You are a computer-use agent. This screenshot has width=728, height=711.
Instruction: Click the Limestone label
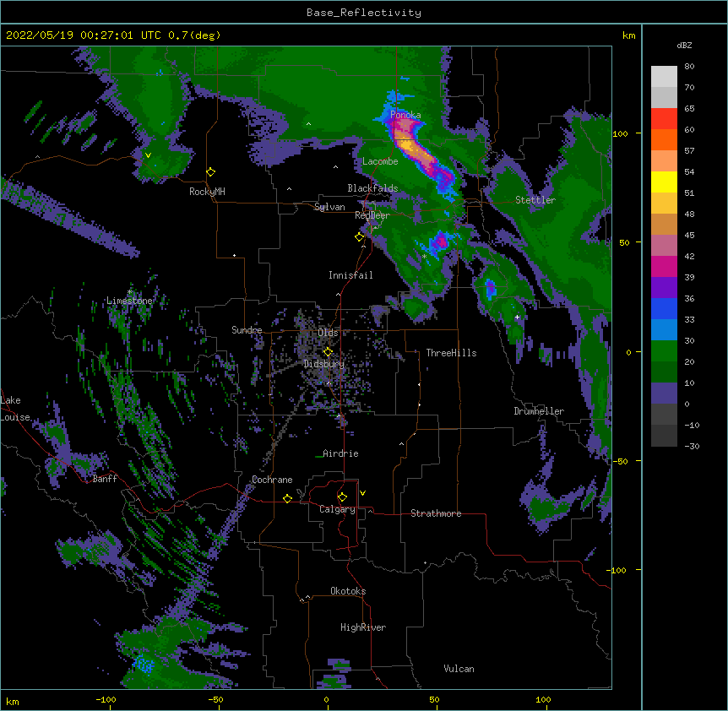129,301
